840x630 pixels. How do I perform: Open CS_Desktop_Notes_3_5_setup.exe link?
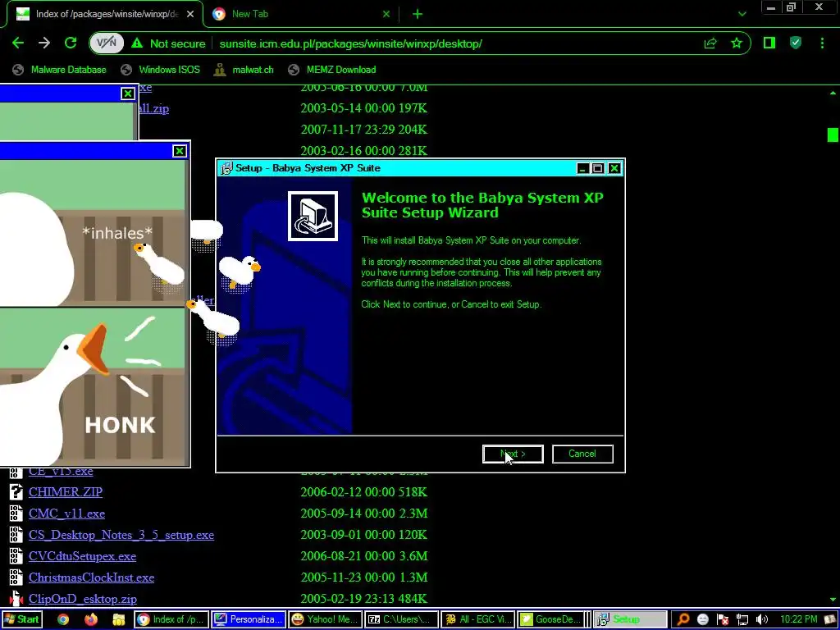click(121, 535)
